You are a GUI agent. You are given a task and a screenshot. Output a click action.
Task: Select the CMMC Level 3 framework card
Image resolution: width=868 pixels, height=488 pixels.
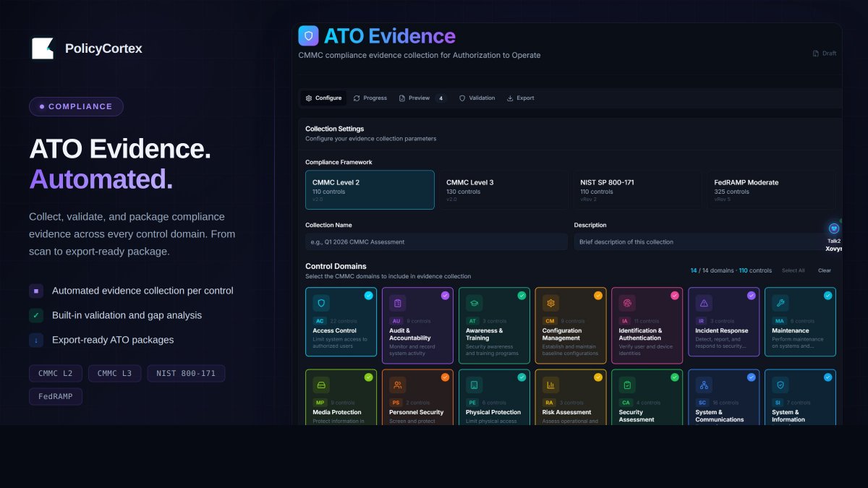[503, 190]
